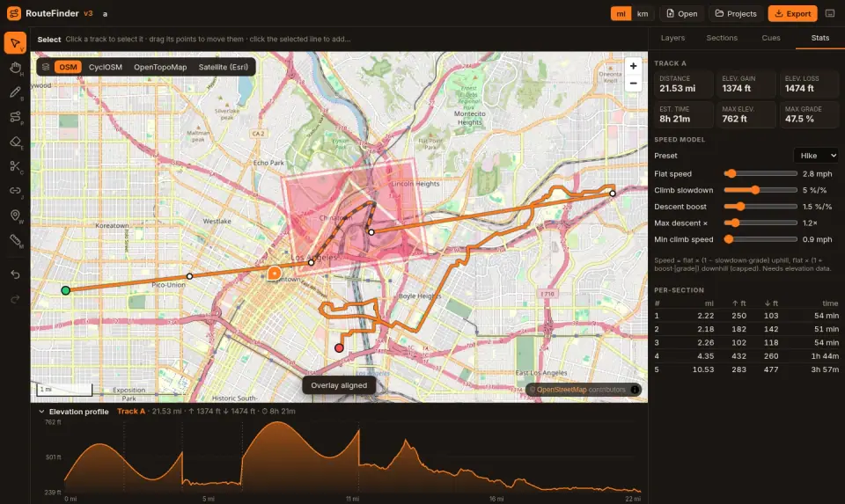This screenshot has height=504, width=845.
Task: Open the Projects button
Action: [x=736, y=13]
